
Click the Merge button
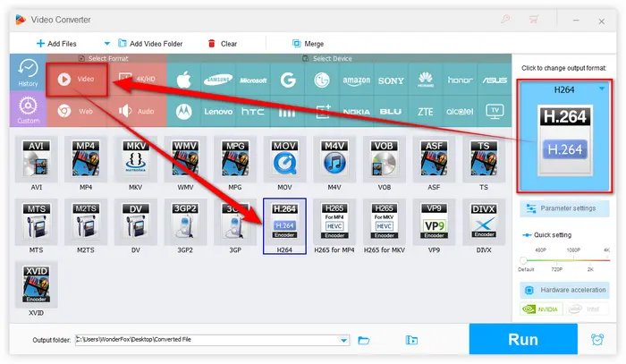click(308, 44)
